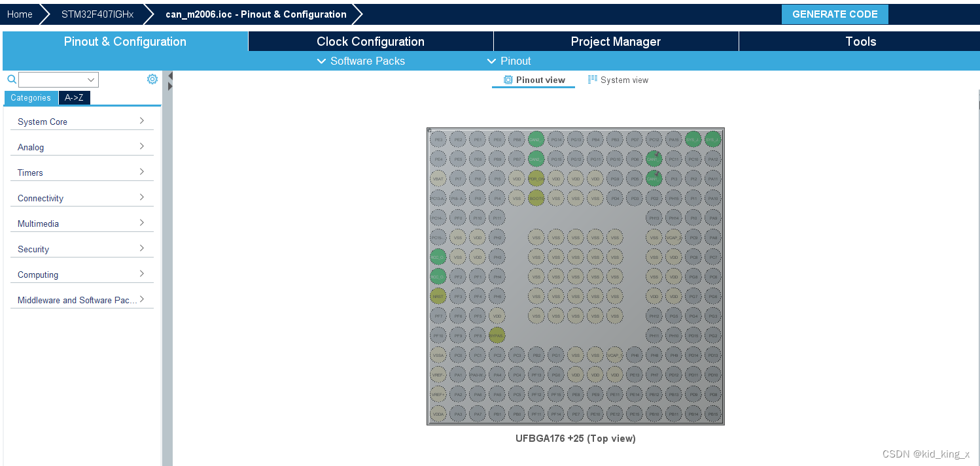The image size is (980, 466).
Task: Select pin PC12 on the chip
Action: click(x=654, y=139)
